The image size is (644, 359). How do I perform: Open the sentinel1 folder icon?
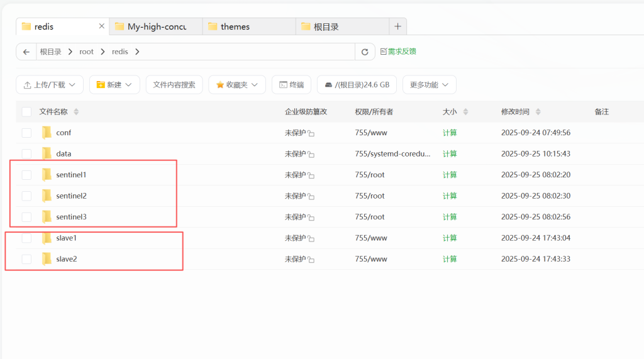[47, 174]
